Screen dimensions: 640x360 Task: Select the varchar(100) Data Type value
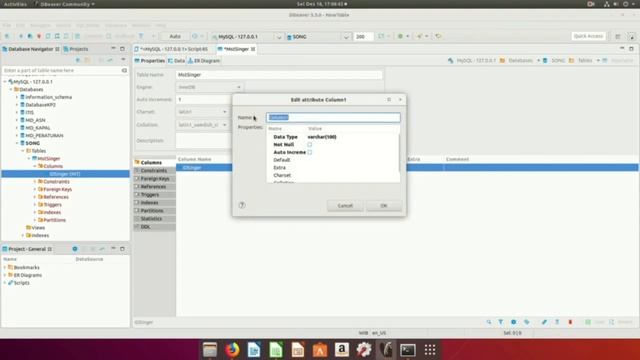(322, 137)
